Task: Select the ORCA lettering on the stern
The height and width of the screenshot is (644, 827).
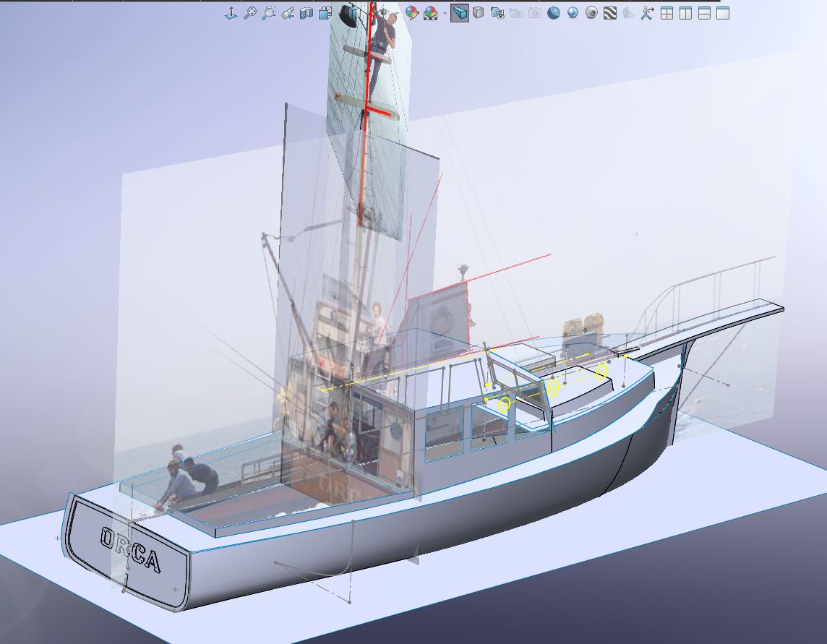Action: [x=130, y=549]
